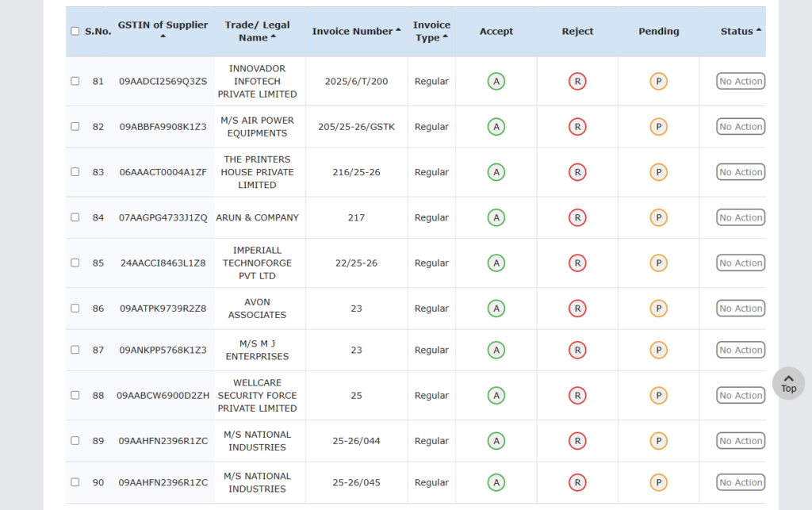Check the row 83 checkbox
The height and width of the screenshot is (510, 812).
tap(75, 171)
